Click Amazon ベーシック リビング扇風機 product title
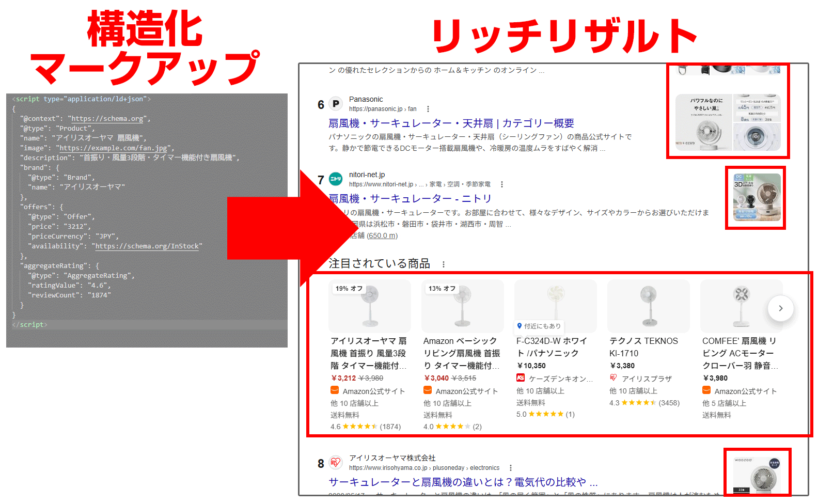 [x=462, y=353]
